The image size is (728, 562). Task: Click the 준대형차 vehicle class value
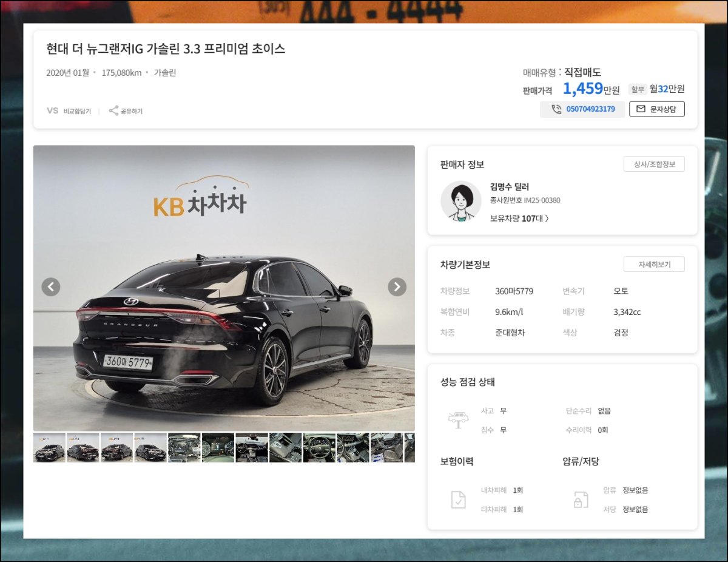(x=510, y=333)
